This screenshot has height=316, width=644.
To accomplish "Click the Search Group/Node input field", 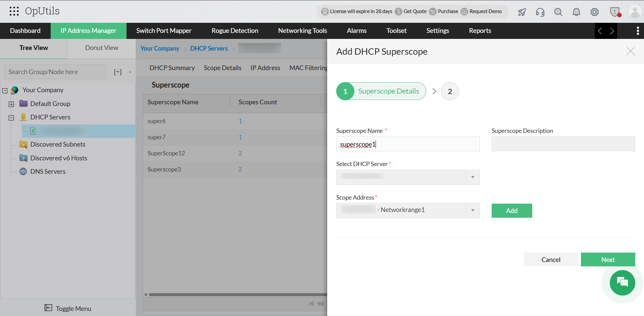I will [x=55, y=71].
